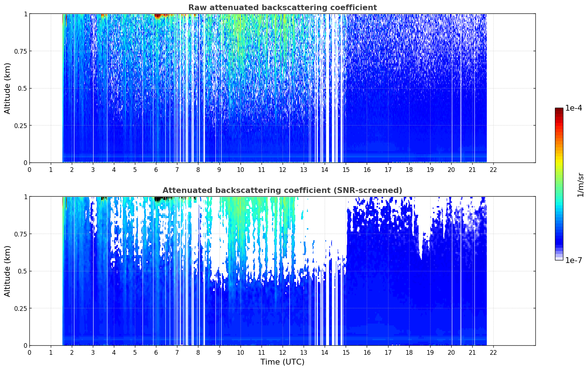Click the "Attenuated backscattering coefficient (SNR-screened)" title
Screen dimensions: 588x370
282,190
